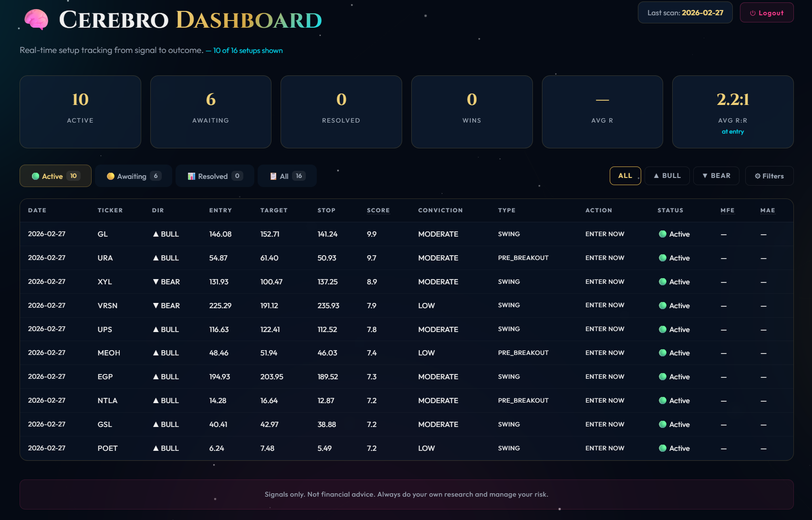Click the green dot icon on the Active filter

pyautogui.click(x=35, y=176)
